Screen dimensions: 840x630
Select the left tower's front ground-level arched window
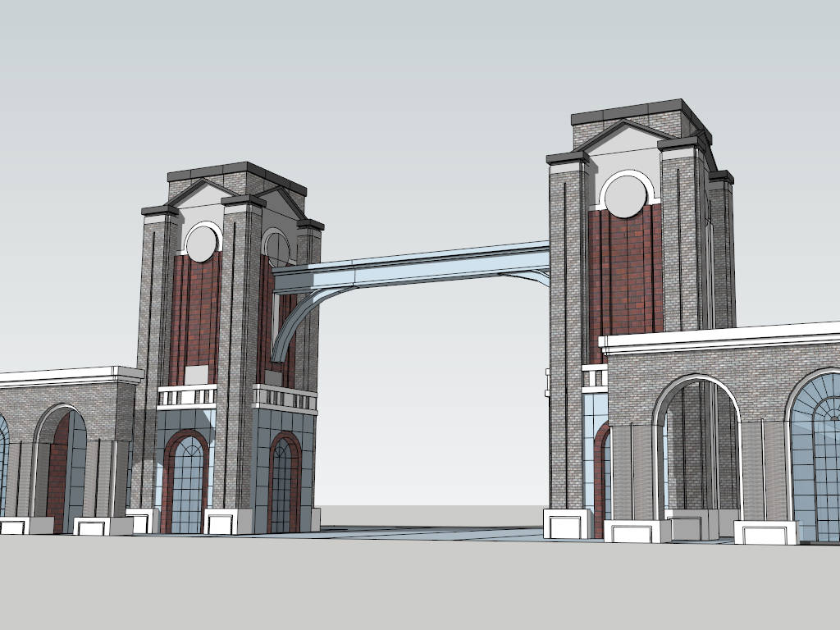(x=188, y=484)
